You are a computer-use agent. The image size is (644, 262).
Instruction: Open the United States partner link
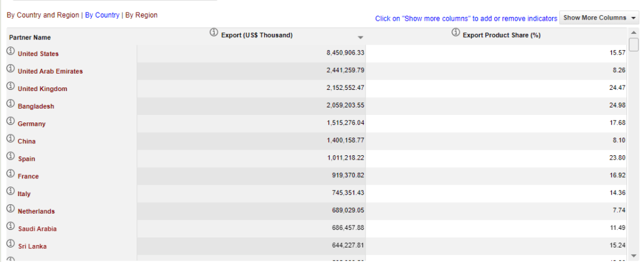38,53
